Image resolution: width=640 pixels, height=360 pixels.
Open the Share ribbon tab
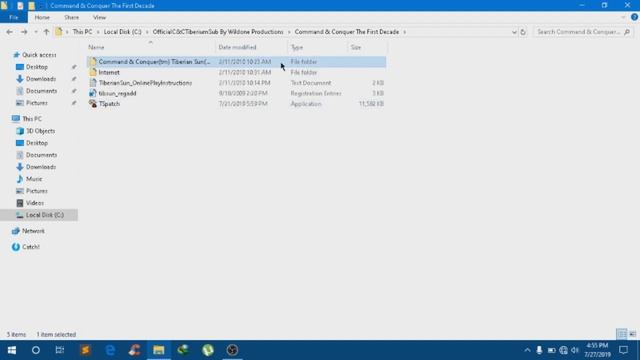(71, 18)
